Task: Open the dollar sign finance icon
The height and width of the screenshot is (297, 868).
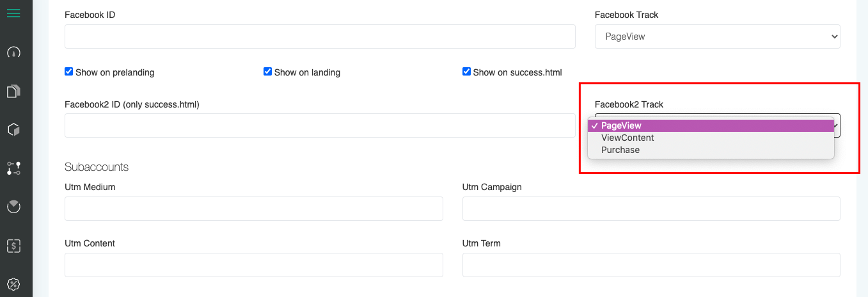Action: [13, 245]
